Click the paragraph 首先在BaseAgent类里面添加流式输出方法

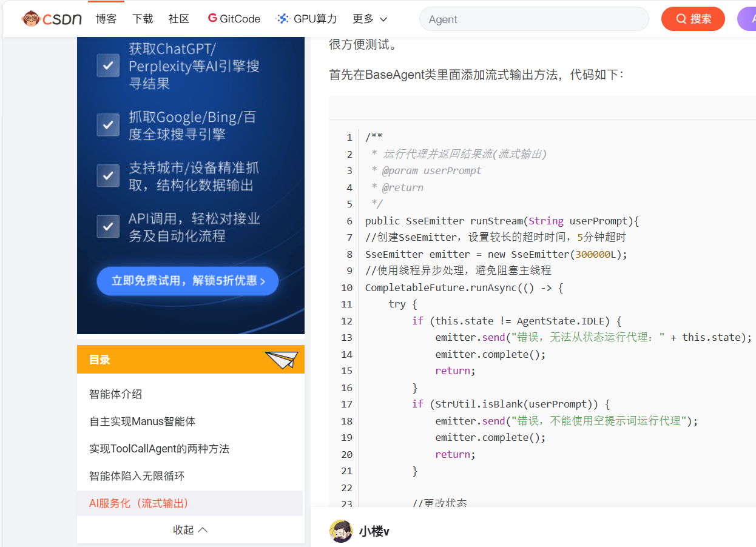click(x=476, y=75)
